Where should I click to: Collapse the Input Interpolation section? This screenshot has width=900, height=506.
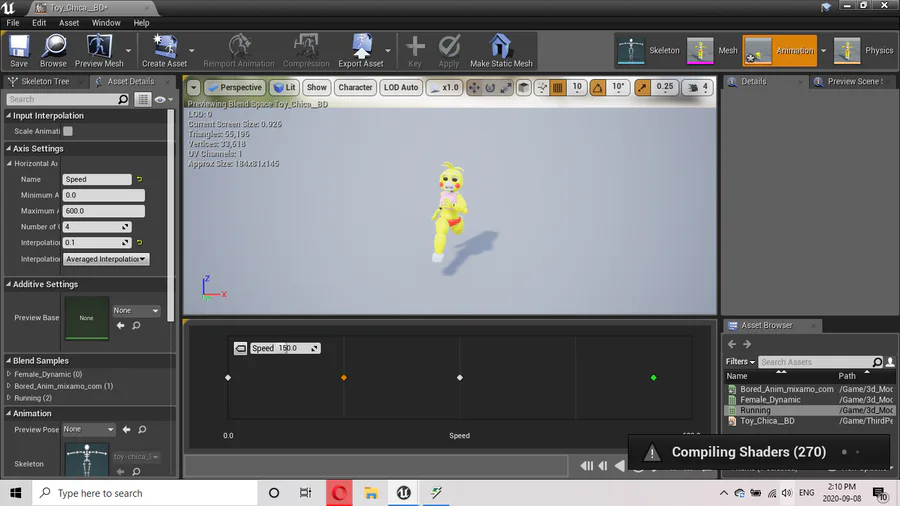9,116
